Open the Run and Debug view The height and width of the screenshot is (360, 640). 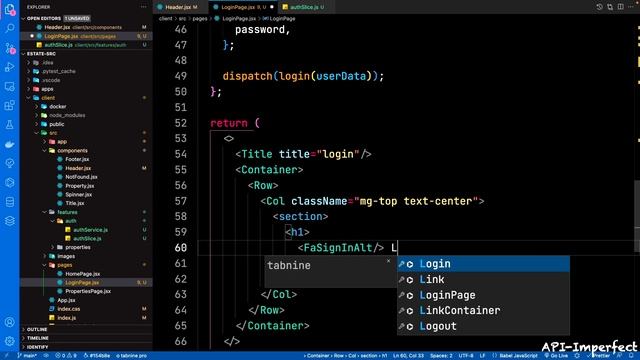tap(9, 67)
